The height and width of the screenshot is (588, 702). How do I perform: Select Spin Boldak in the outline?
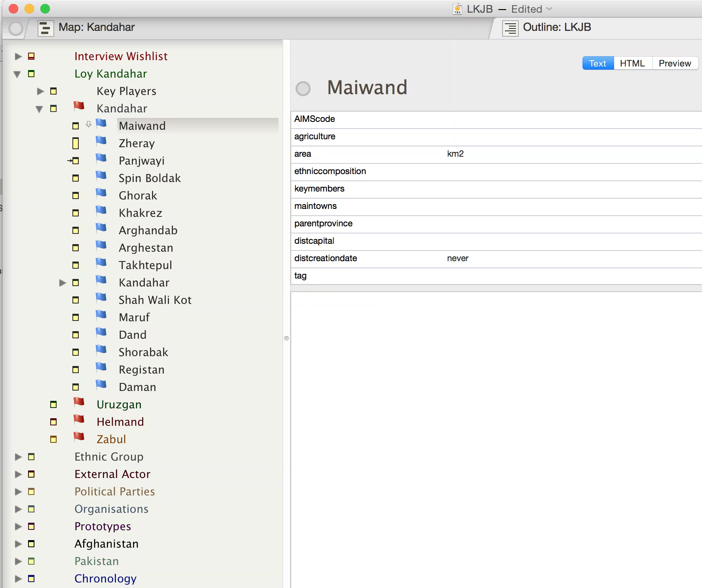click(x=150, y=178)
